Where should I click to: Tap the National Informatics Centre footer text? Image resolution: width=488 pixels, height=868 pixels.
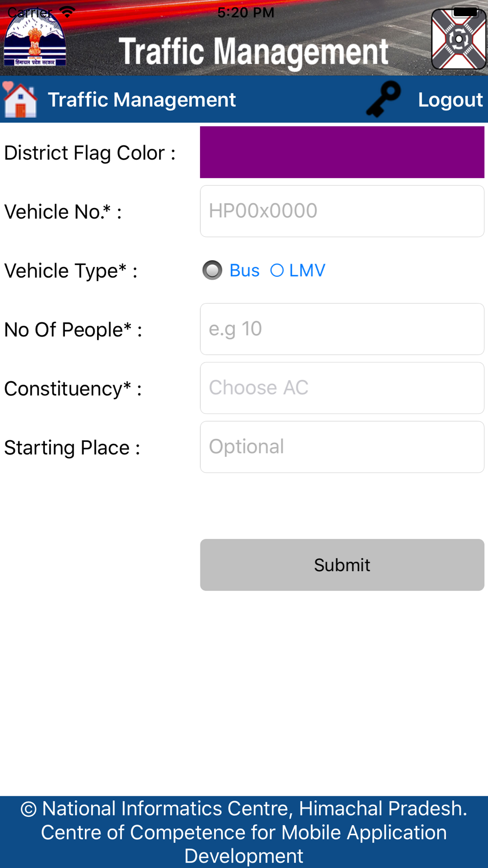pyautogui.click(x=244, y=832)
